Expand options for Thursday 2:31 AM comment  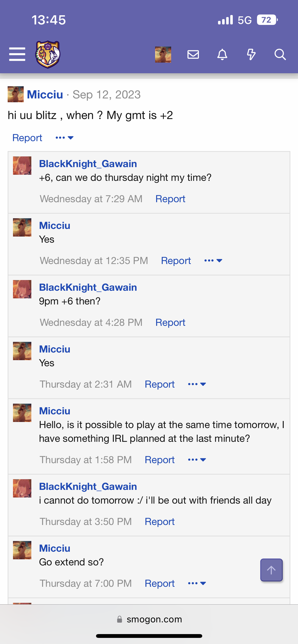(197, 384)
